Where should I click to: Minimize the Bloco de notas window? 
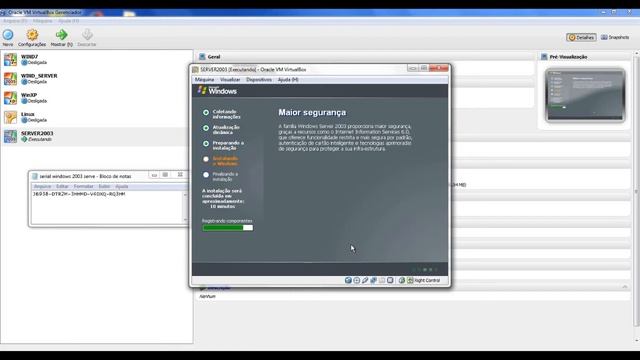[x=154, y=175]
